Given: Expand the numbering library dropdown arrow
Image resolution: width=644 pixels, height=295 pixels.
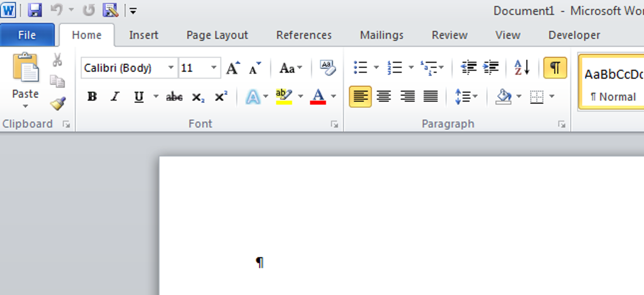Looking at the screenshot, I should click(411, 67).
